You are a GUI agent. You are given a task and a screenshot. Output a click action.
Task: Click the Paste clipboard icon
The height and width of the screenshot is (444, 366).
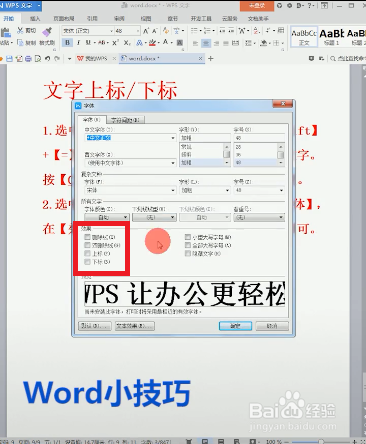(x=5, y=33)
